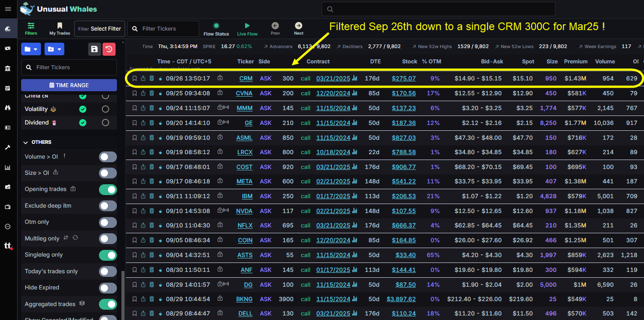Open the binoculars icon in the left sidebar

pyautogui.click(x=8, y=108)
